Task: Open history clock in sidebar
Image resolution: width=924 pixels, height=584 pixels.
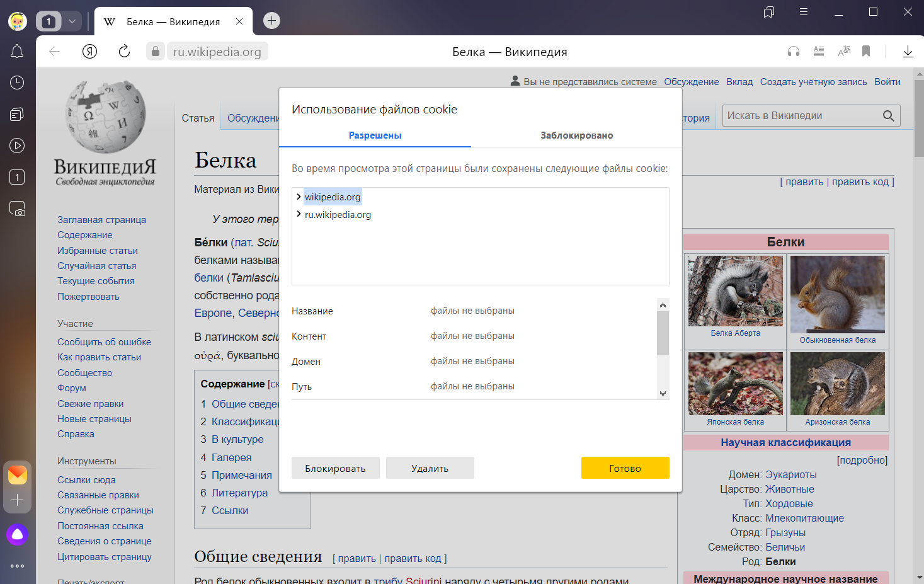Action: pos(17,83)
